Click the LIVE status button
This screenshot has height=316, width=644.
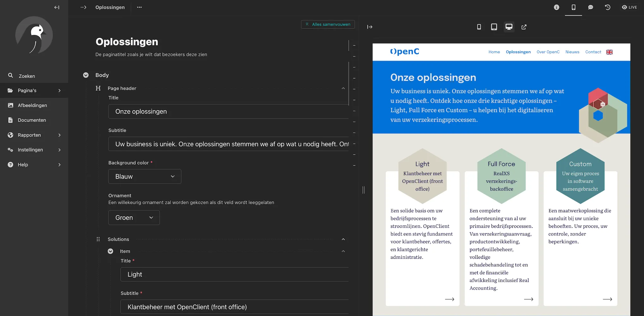629,7
